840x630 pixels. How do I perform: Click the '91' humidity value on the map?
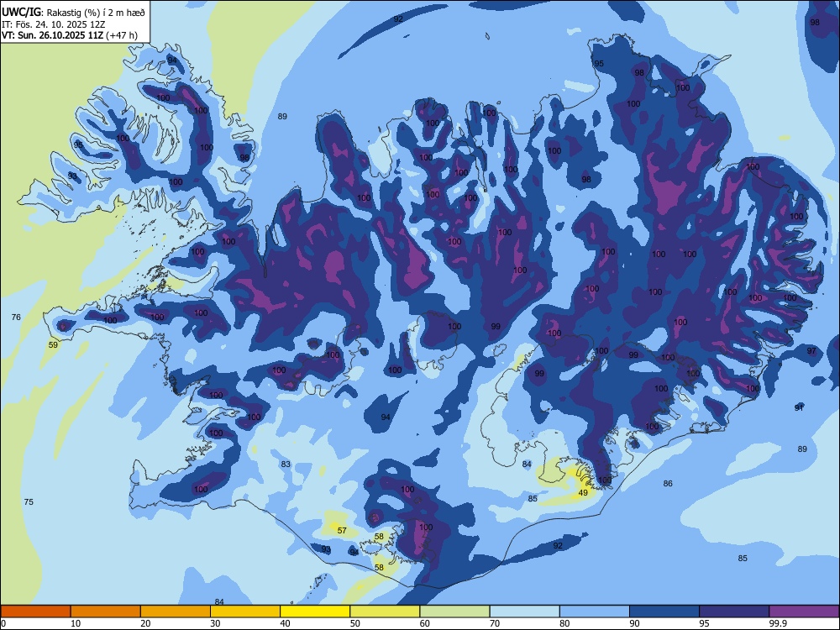pyautogui.click(x=800, y=407)
